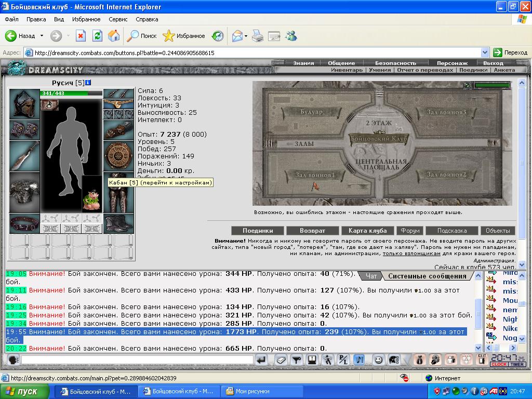Image resolution: width=532 pixels, height=399 pixels.
Task: Open Карта клуба button
Action: 367,231
